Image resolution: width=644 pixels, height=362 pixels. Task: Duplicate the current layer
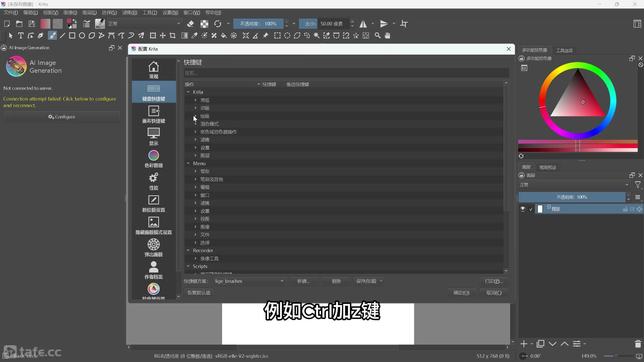[540, 344]
